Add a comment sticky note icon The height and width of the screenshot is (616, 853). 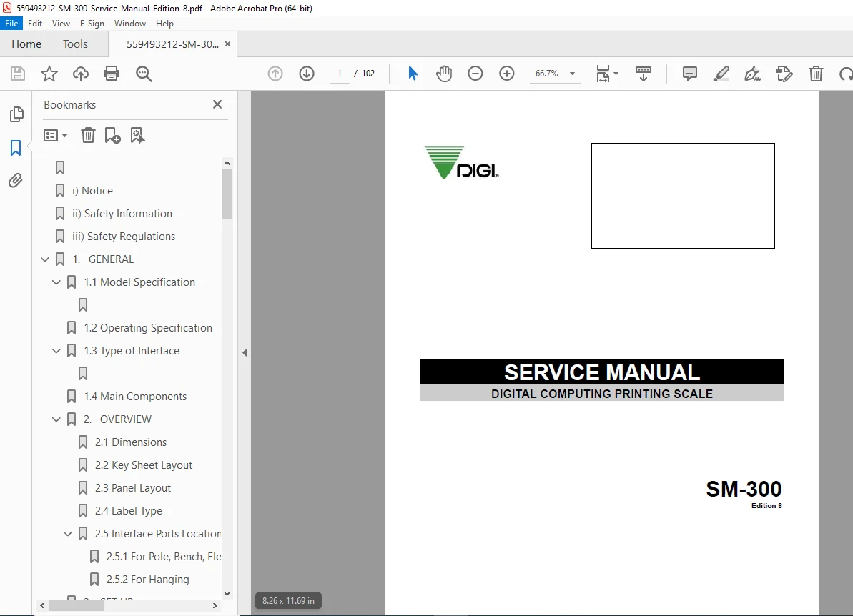(690, 74)
